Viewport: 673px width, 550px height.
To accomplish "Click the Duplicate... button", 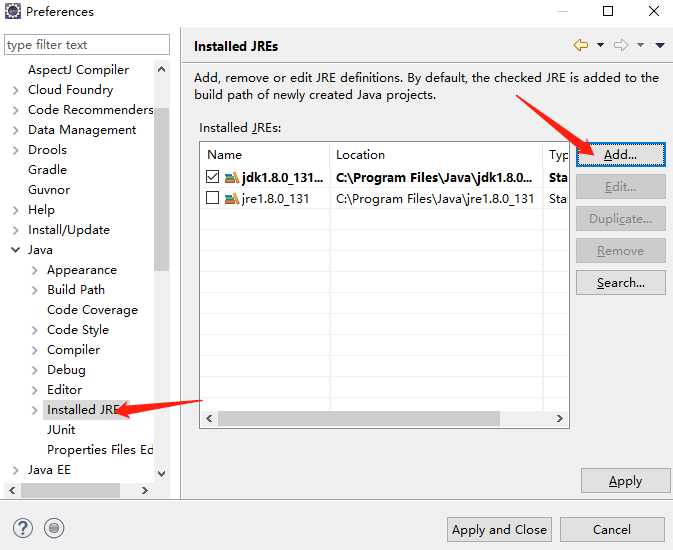I will (621, 219).
